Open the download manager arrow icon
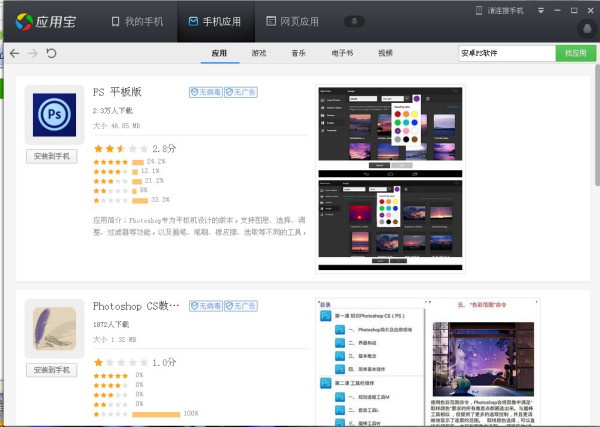The image size is (600, 427). (x=354, y=21)
